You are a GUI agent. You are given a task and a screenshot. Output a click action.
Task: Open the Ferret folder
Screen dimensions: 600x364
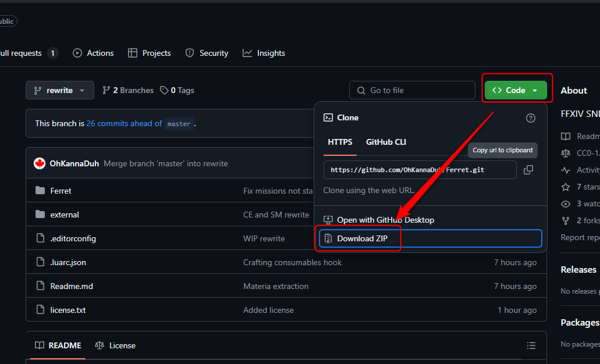coord(61,191)
